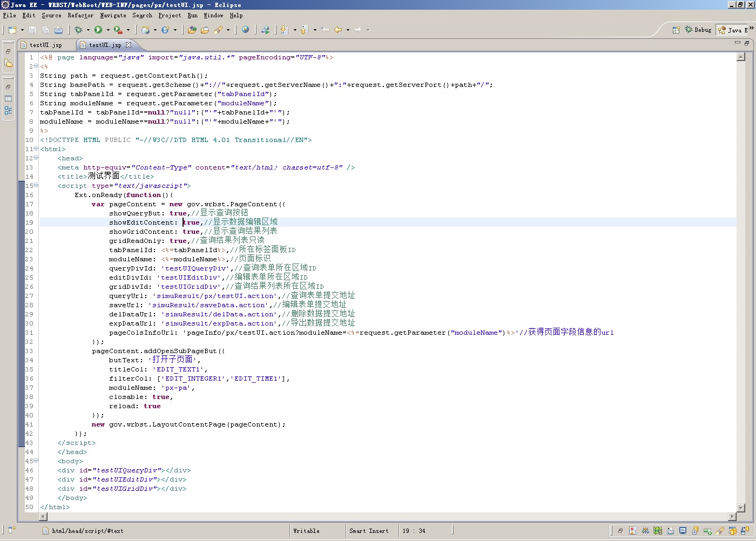Open the New wizard dropdown arrow
This screenshot has height=541, width=756.
(x=22, y=30)
